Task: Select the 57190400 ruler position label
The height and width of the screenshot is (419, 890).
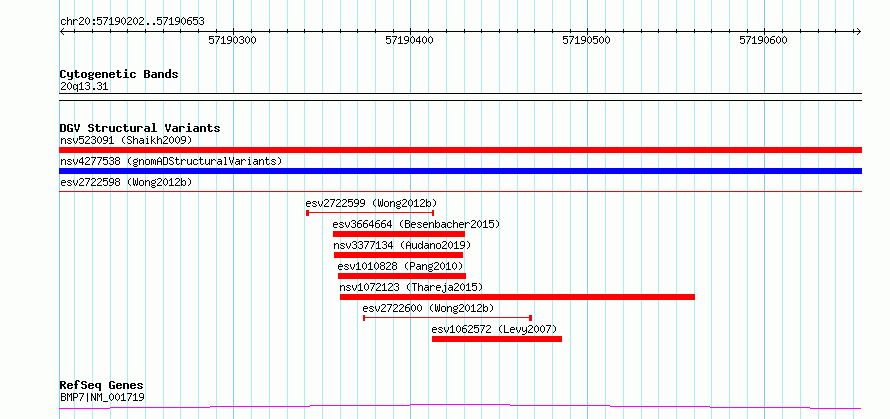Action: click(409, 40)
